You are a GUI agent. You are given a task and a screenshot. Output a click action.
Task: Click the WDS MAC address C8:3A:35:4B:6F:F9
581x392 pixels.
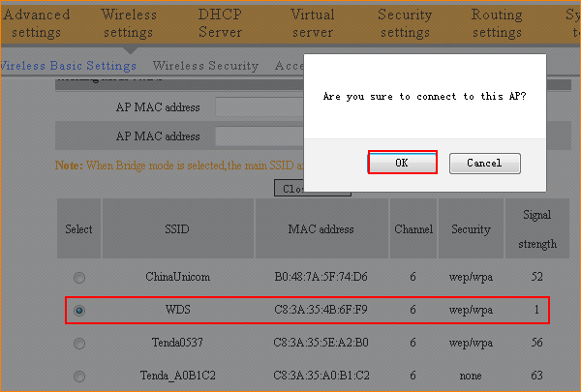(x=321, y=311)
